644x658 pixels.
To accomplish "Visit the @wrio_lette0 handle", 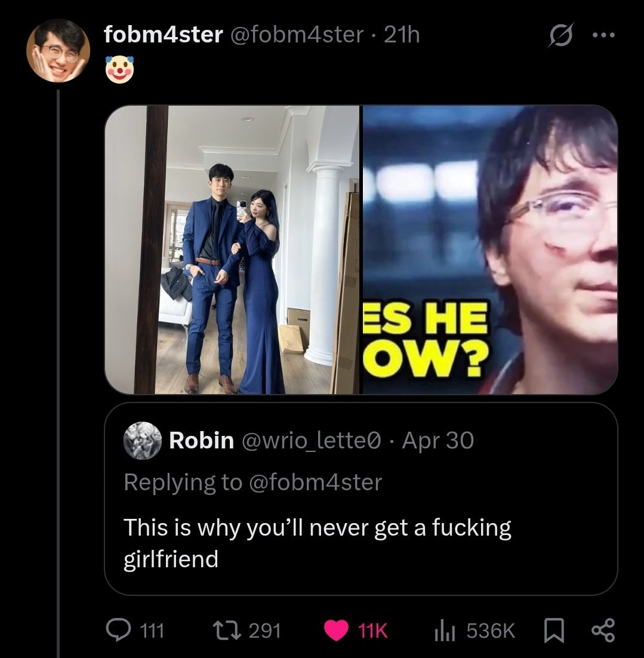I will pyautogui.click(x=311, y=441).
